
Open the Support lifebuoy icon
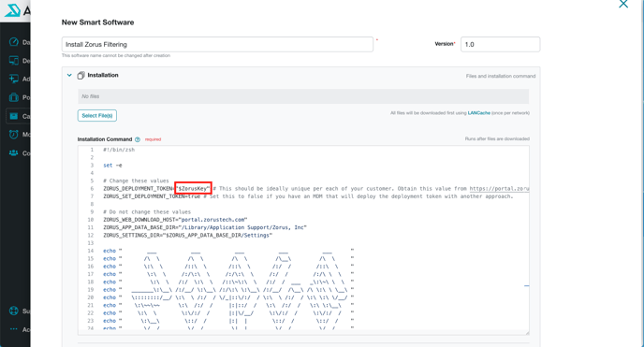click(13, 311)
